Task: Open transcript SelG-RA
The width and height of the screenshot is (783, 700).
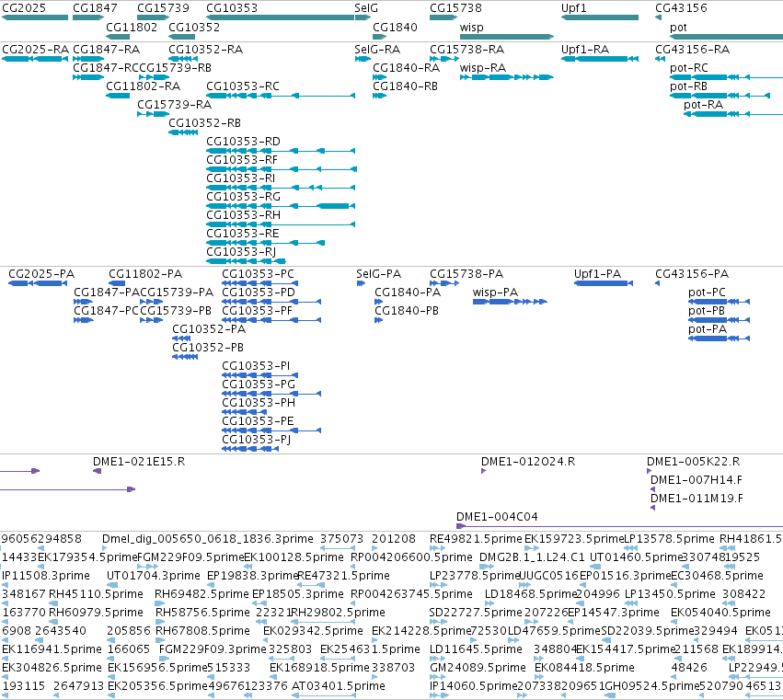Action: (x=377, y=50)
